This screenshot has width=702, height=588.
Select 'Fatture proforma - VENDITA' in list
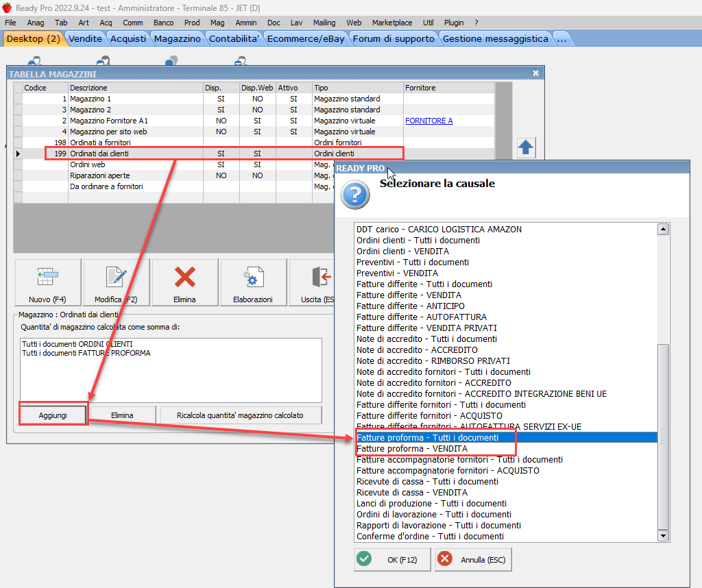tap(506, 448)
